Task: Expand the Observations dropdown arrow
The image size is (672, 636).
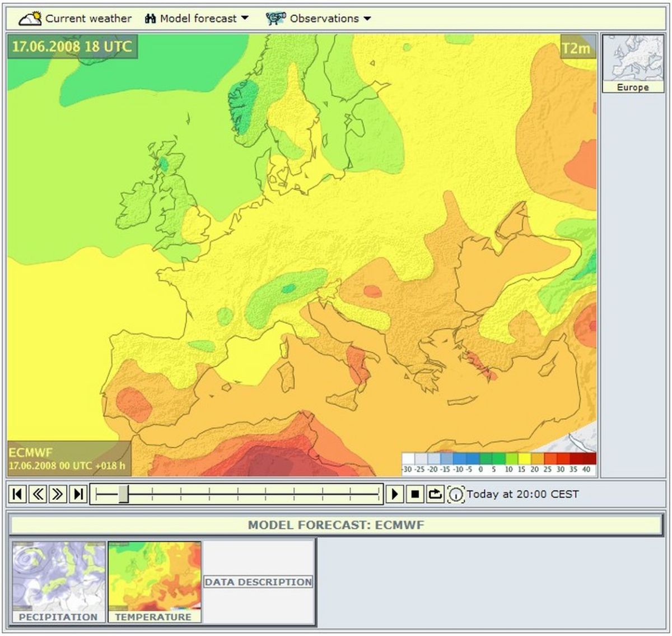Action: (367, 18)
